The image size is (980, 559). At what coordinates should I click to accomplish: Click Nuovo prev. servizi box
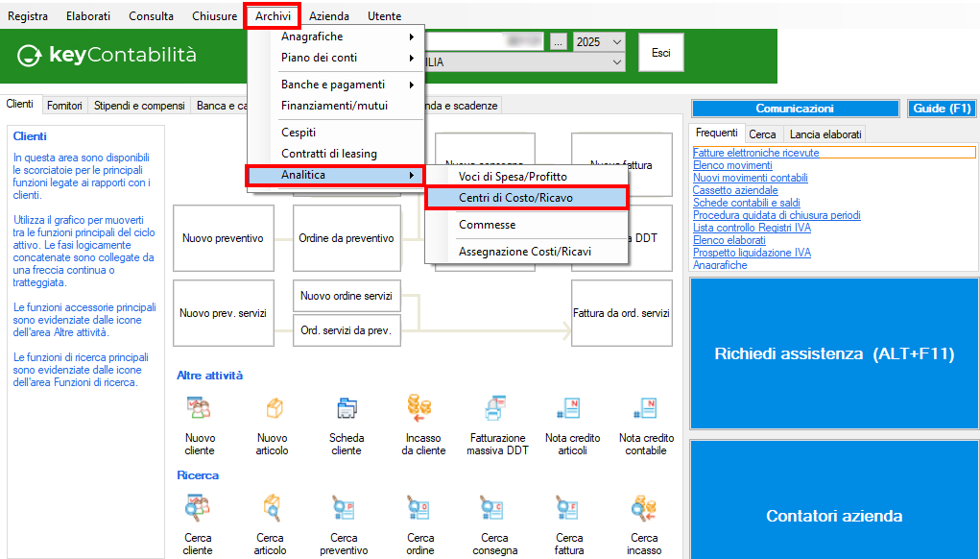pos(223,313)
